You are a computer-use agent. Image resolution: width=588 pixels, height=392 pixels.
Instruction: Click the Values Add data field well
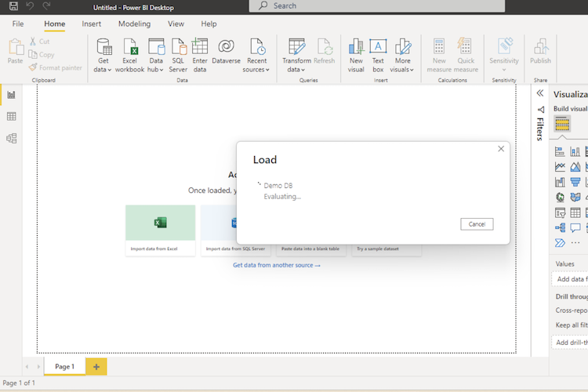570,279
